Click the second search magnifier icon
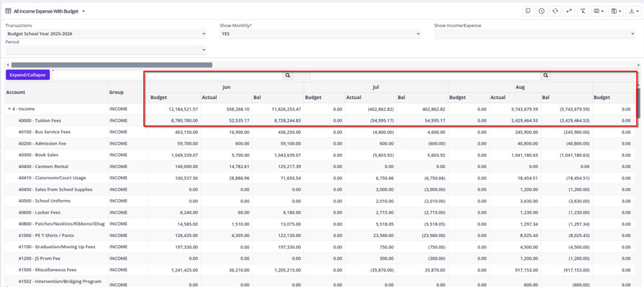The height and width of the screenshot is (287, 644). coord(545,75)
